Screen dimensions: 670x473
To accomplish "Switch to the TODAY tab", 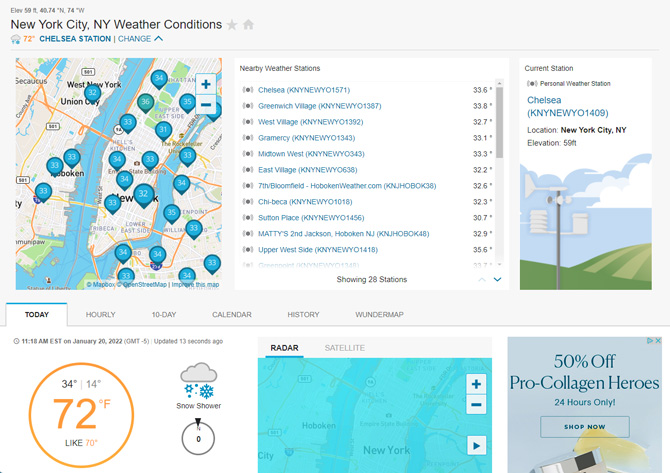I will click(x=37, y=314).
